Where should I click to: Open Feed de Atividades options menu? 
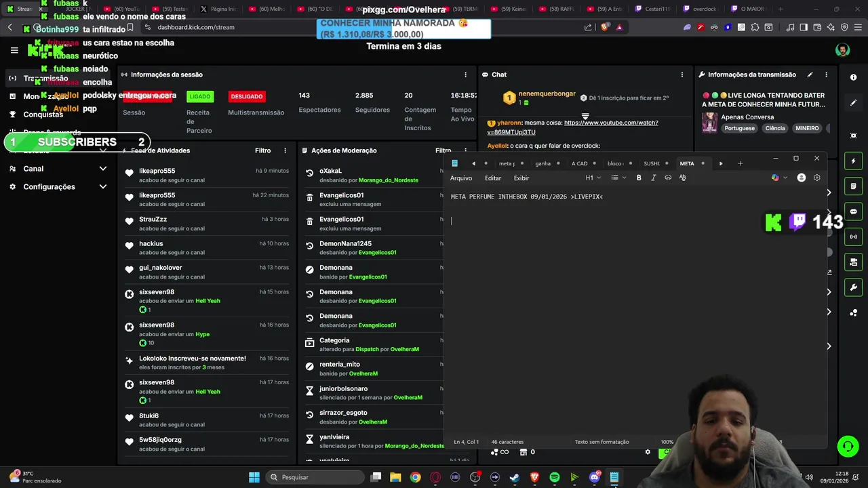(285, 150)
